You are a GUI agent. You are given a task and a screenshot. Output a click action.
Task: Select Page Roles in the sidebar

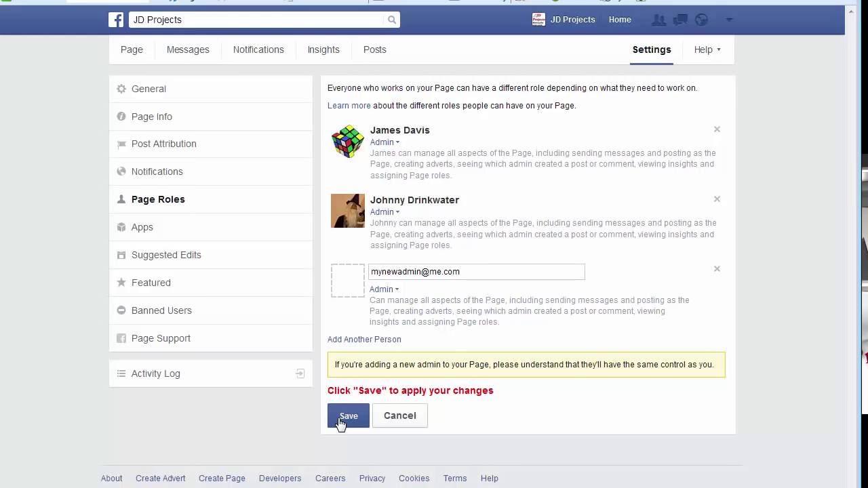pos(211,199)
